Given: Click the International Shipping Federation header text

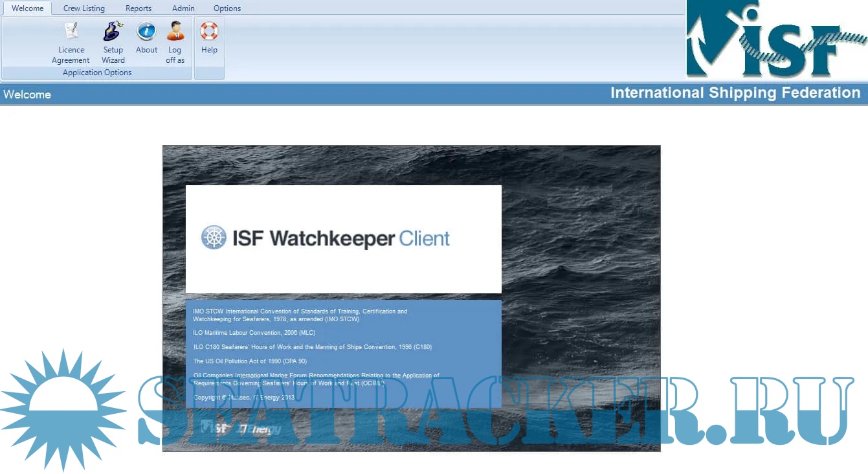Looking at the screenshot, I should [x=735, y=93].
